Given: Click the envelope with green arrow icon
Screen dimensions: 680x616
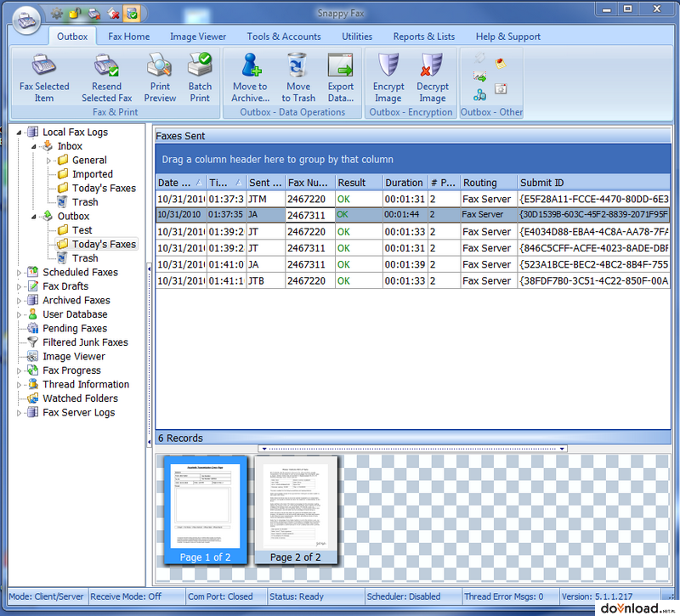Looking at the screenshot, I should click(479, 76).
